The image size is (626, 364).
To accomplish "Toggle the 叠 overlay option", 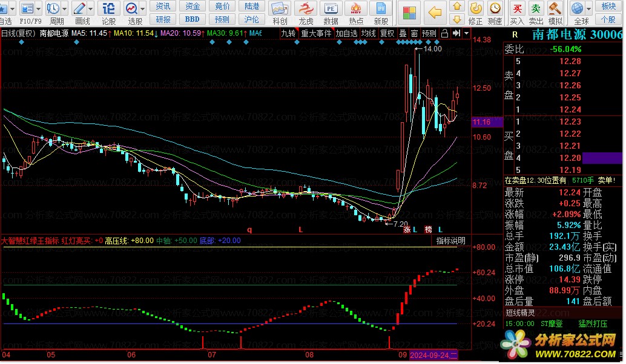I will (403, 33).
